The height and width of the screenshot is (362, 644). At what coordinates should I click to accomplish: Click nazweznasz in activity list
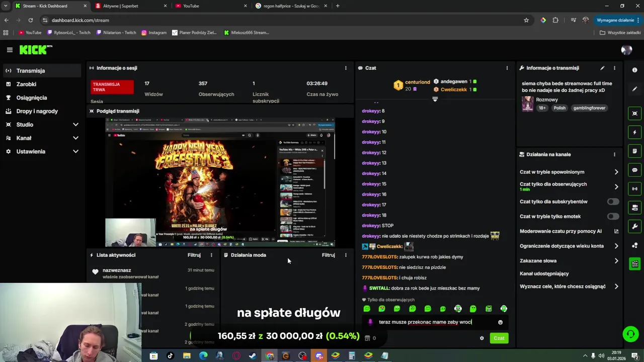pos(117,270)
